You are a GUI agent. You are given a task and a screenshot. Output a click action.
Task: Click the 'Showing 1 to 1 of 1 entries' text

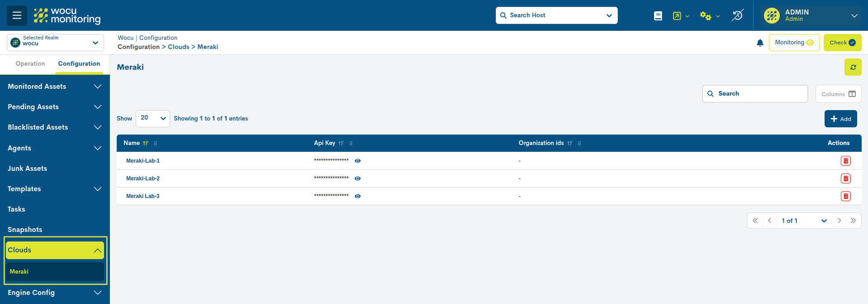211,119
